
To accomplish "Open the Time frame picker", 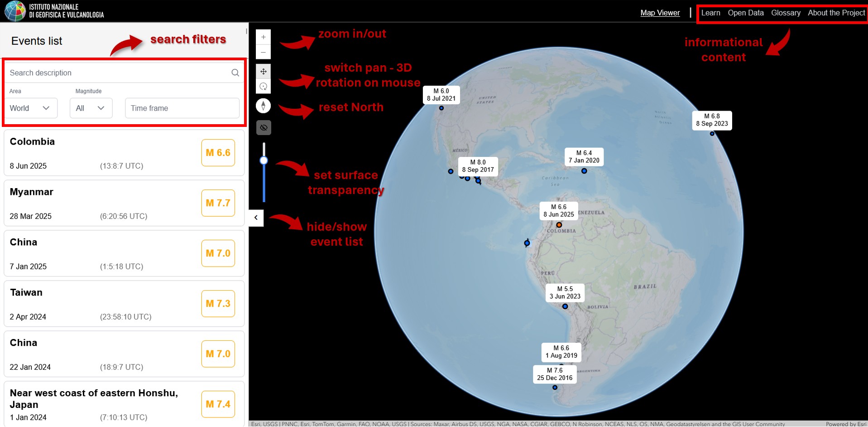I will pyautogui.click(x=182, y=108).
